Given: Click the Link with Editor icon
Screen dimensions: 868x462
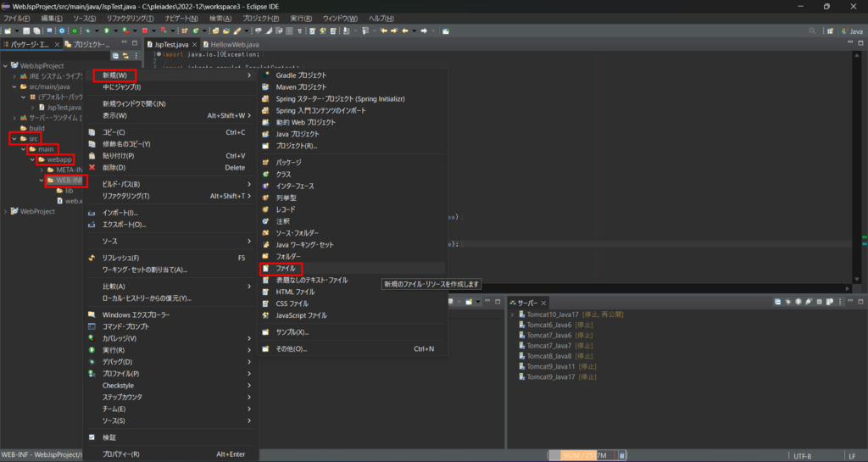Looking at the screenshot, I should (x=126, y=56).
